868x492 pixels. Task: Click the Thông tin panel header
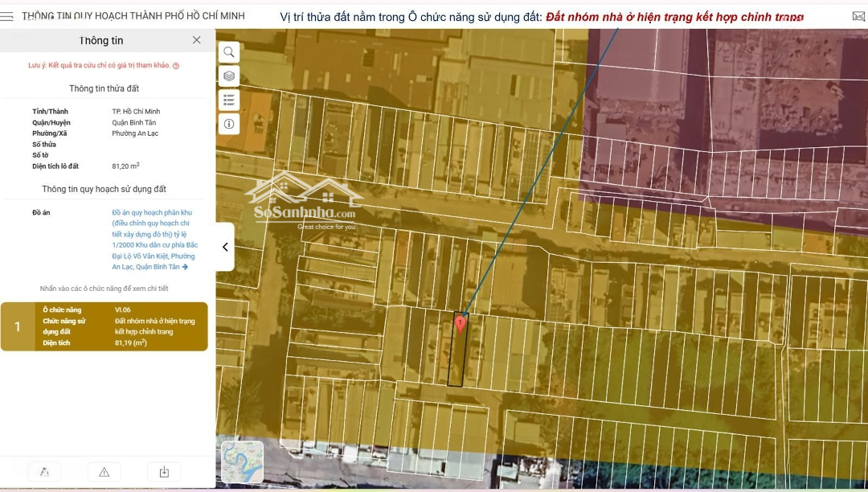[x=101, y=40]
